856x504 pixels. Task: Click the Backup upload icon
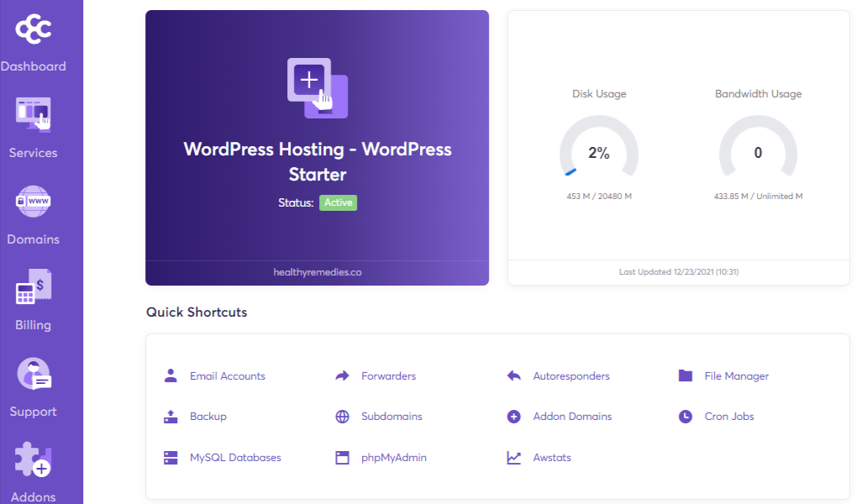pyautogui.click(x=171, y=417)
